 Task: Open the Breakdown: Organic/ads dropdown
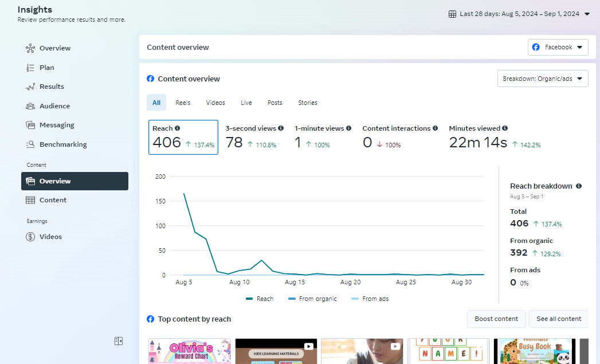(x=543, y=79)
